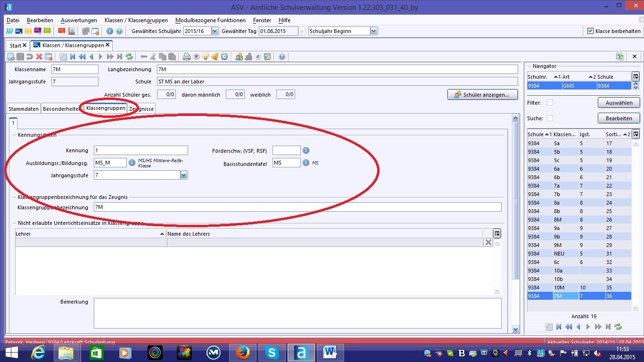Click the green refresh arrows in main toolbar
Viewport: 644px width, 362px height.
pos(129,57)
